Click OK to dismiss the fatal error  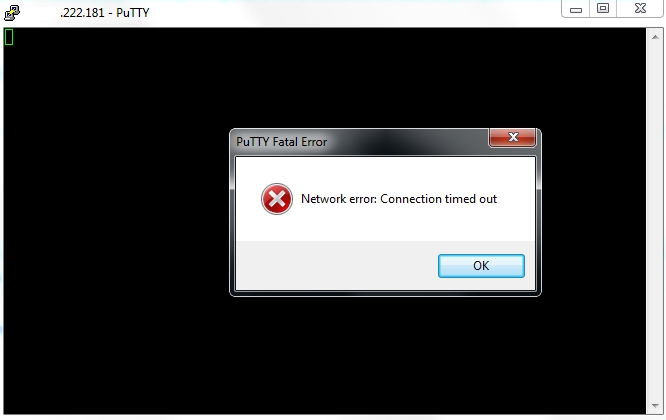[x=481, y=266]
